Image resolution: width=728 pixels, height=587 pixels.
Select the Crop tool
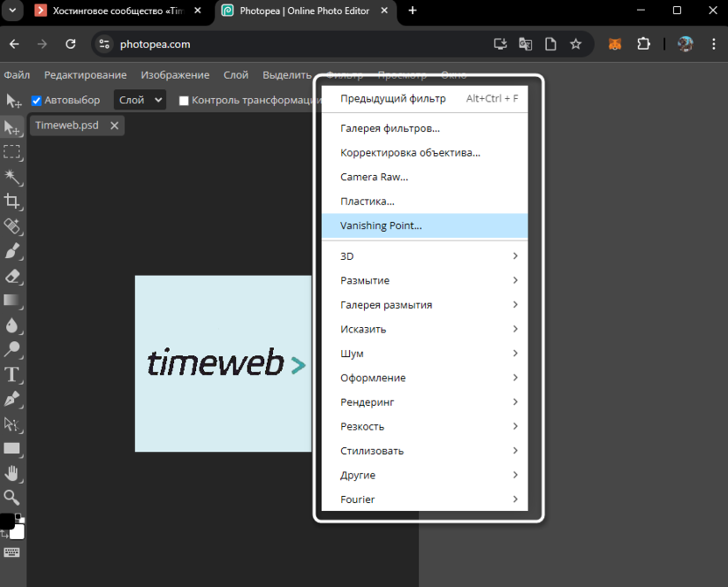pos(12,201)
